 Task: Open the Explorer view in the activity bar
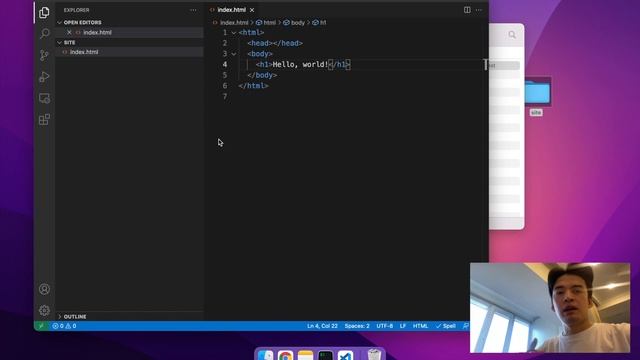pyautogui.click(x=44, y=12)
